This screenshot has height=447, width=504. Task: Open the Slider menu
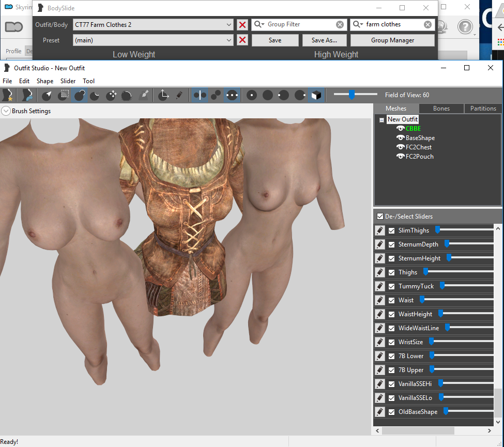[x=68, y=81]
